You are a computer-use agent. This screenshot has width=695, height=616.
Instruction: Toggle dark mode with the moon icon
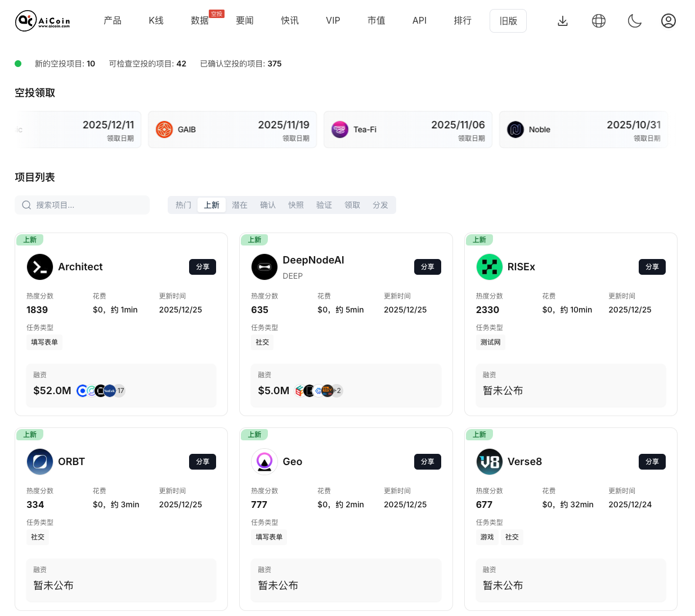634,20
